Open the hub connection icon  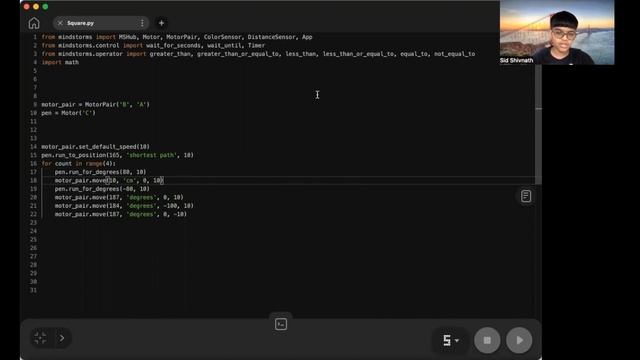pos(40,338)
